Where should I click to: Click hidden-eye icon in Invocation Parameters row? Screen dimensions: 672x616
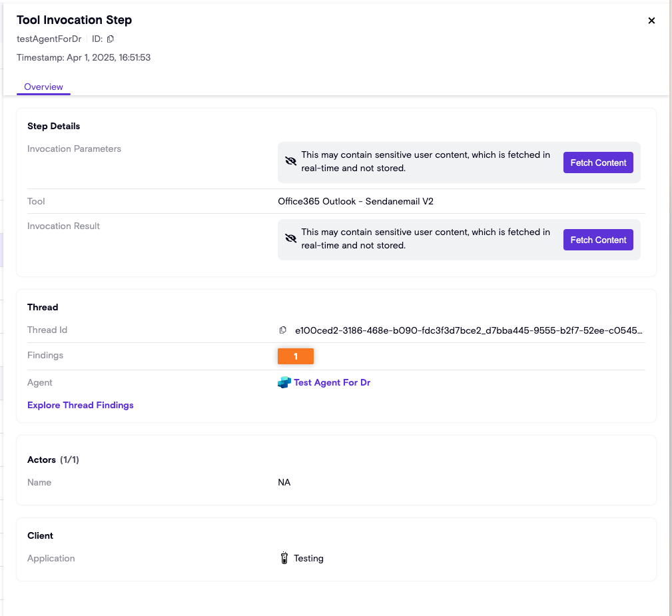(290, 162)
